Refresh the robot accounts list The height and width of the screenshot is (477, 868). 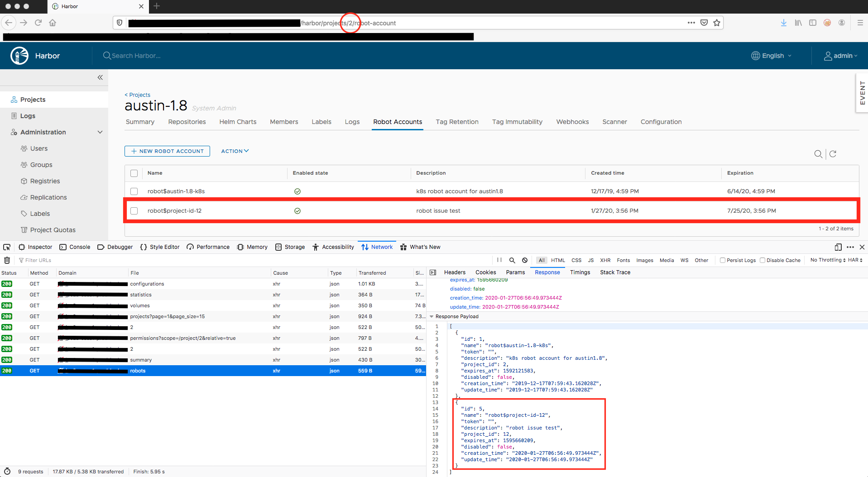coord(833,154)
